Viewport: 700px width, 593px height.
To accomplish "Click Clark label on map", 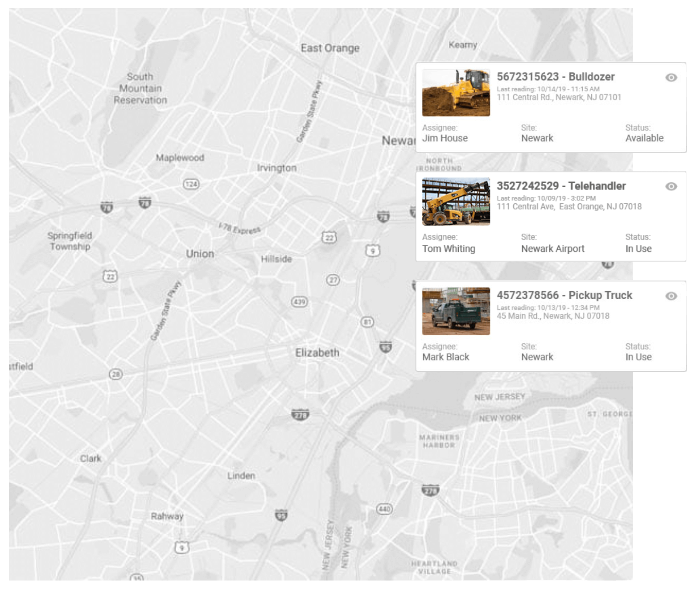I will click(91, 458).
